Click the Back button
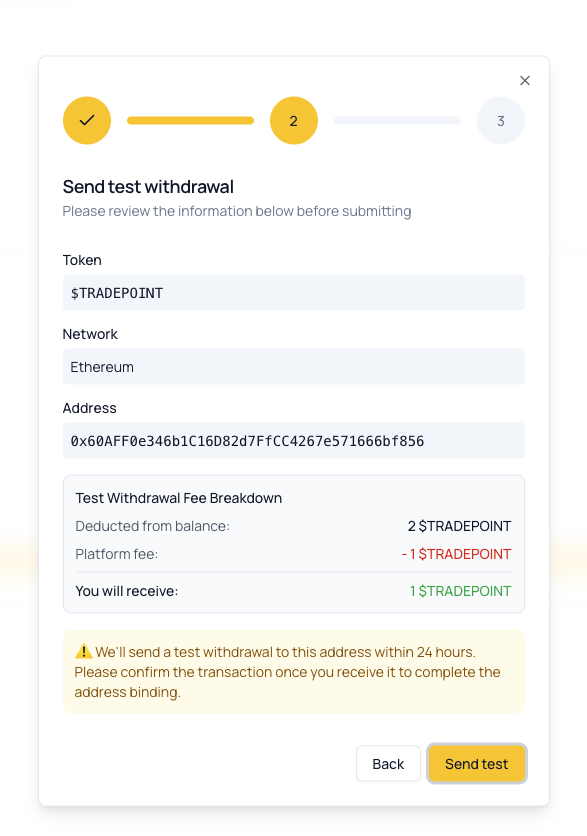Viewport: 587px width, 836px height. 388,763
